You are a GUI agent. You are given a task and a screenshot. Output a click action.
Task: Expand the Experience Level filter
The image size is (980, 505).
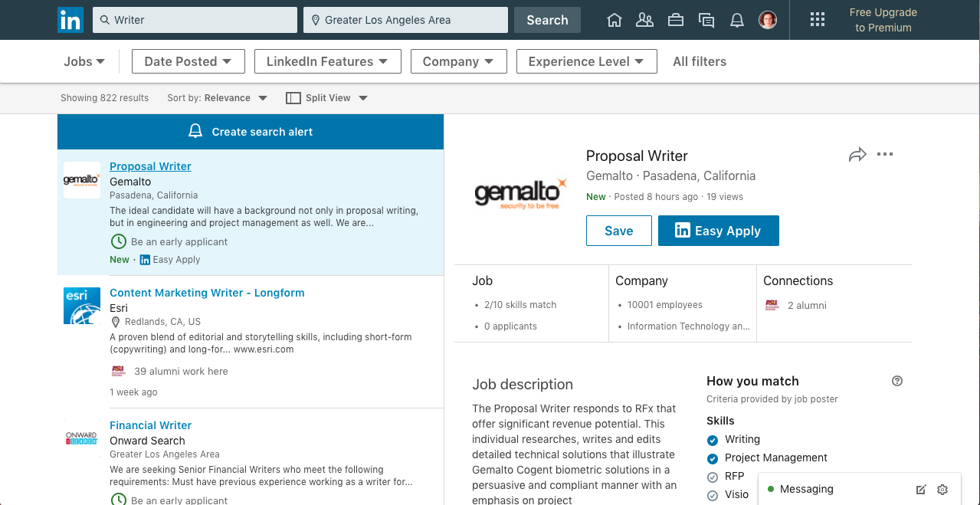pyautogui.click(x=586, y=61)
